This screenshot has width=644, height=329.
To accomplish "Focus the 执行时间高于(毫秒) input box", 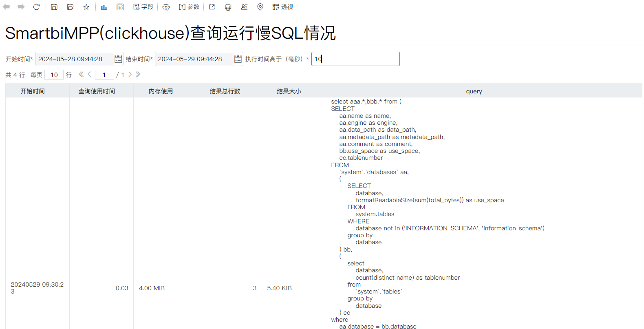I will click(x=355, y=59).
